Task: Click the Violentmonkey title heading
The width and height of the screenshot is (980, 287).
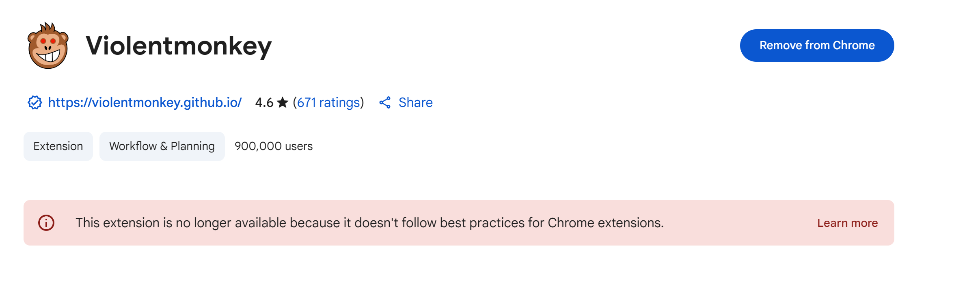Action: point(179,46)
